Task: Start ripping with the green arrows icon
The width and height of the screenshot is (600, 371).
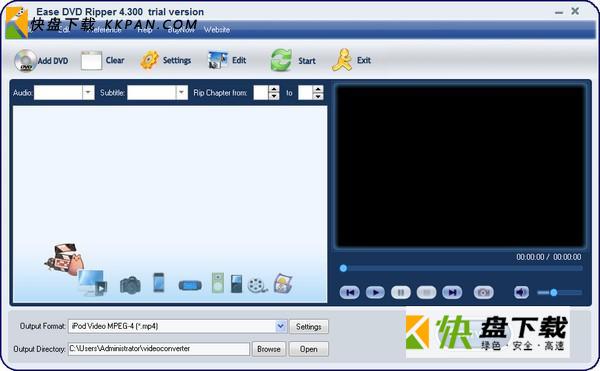Action: 281,60
